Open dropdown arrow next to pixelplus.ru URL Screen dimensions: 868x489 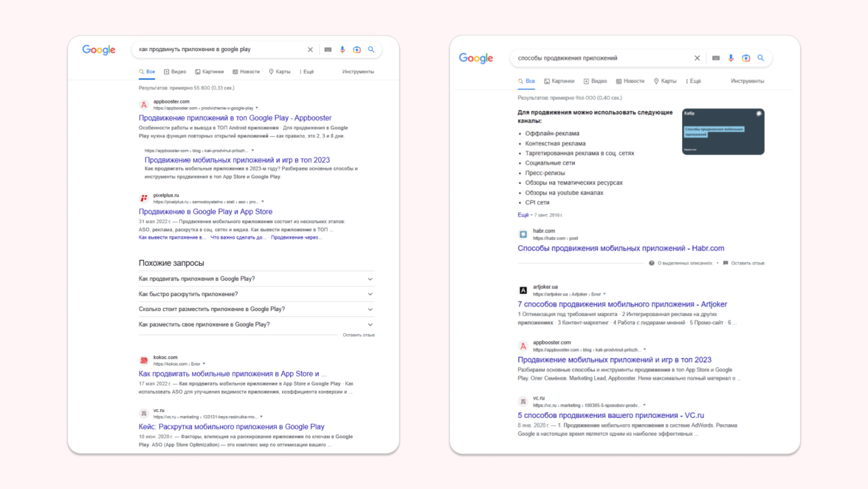263,202
